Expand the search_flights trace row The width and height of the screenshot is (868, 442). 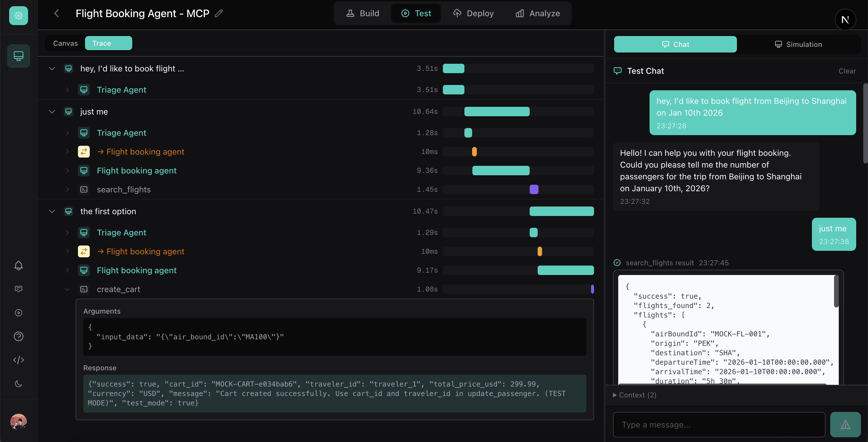click(67, 189)
